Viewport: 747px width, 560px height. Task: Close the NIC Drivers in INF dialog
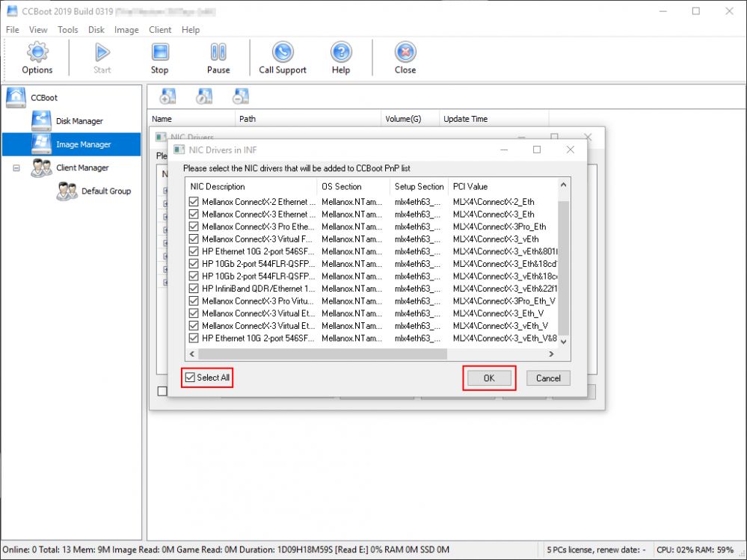[571, 150]
